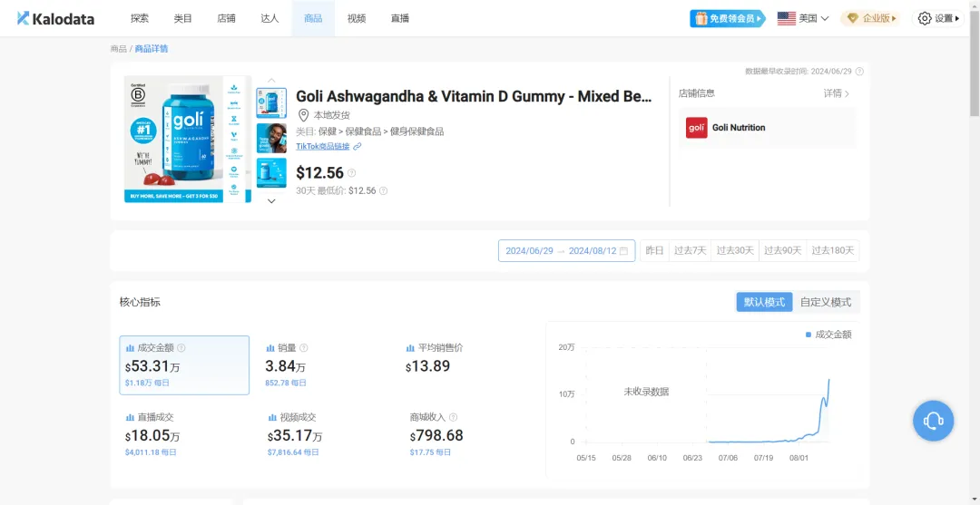The image size is (980, 505).
Task: Go to the 直播 navigation tab
Action: point(399,18)
